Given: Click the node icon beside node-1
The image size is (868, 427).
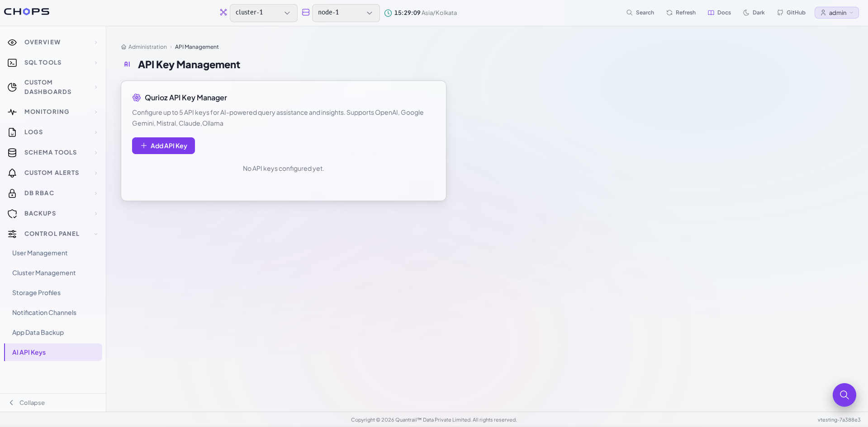Looking at the screenshot, I should [306, 12].
